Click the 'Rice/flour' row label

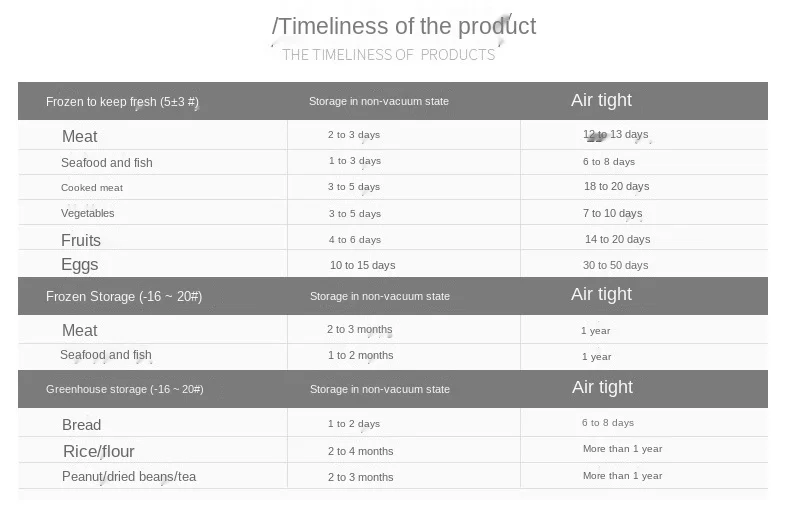(x=99, y=451)
